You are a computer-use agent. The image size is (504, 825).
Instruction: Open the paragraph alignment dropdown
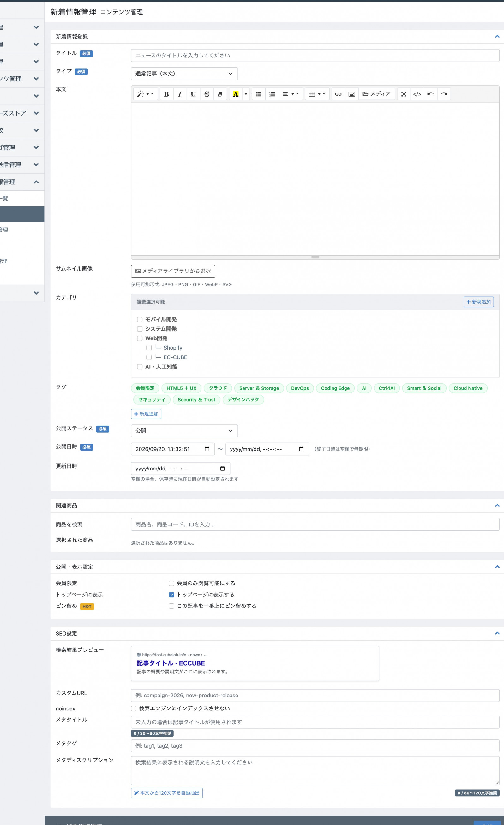(x=291, y=94)
